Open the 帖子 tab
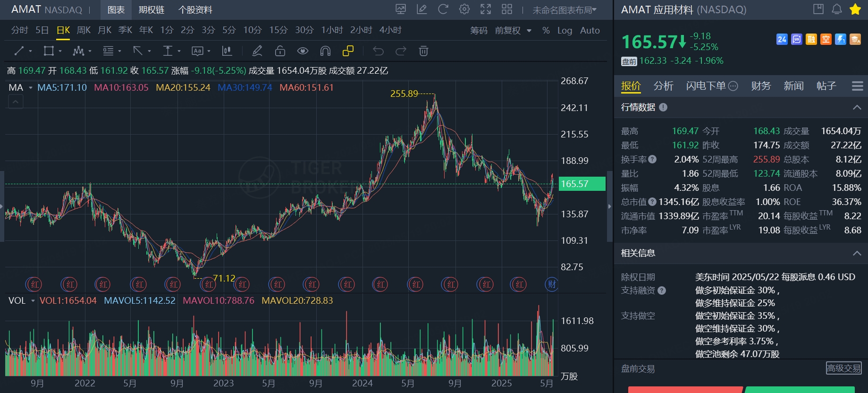Screen dimensions: 868x393 826,86
